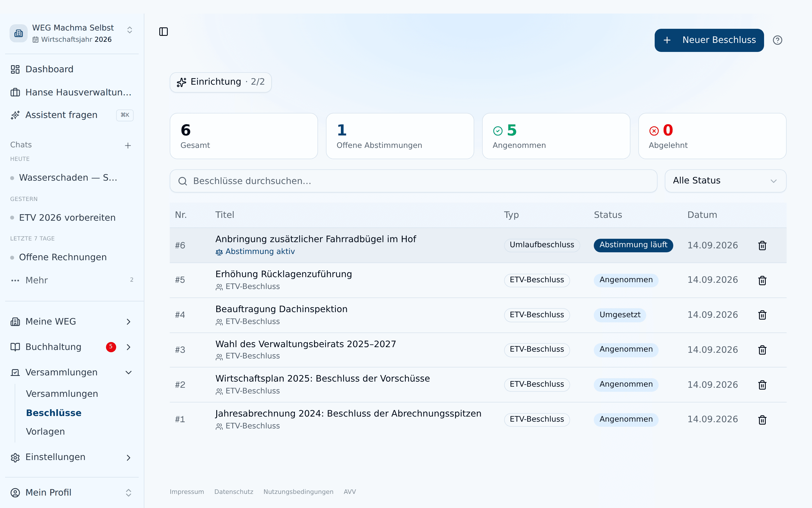The height and width of the screenshot is (508, 812).
Task: Delete resolution #5 via trash icon
Action: [762, 280]
